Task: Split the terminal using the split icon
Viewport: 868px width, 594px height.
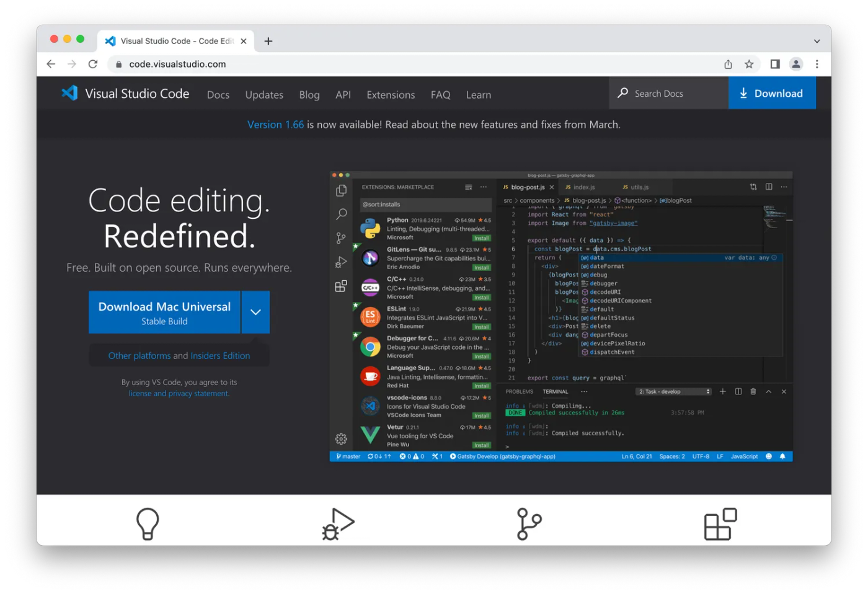Action: [x=738, y=391]
